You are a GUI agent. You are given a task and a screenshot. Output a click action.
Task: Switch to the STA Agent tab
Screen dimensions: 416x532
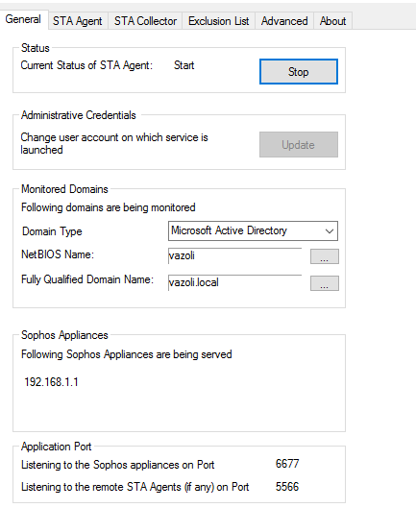(x=78, y=21)
